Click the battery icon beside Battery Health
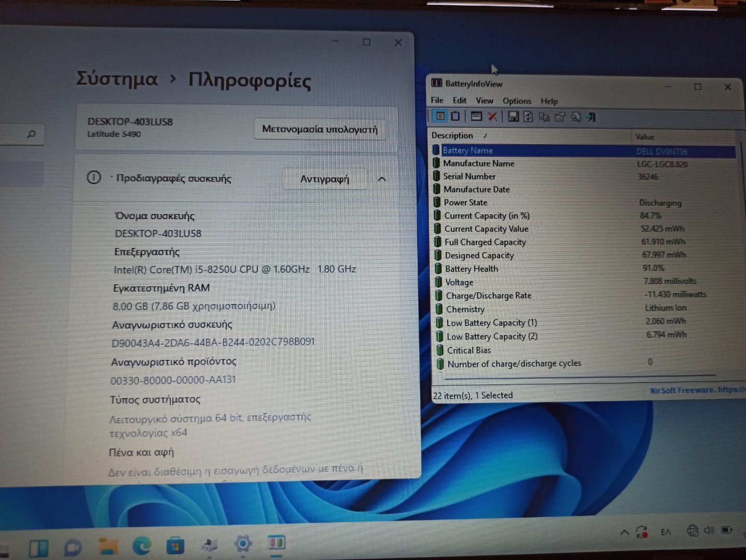746x560 pixels. coord(438,268)
